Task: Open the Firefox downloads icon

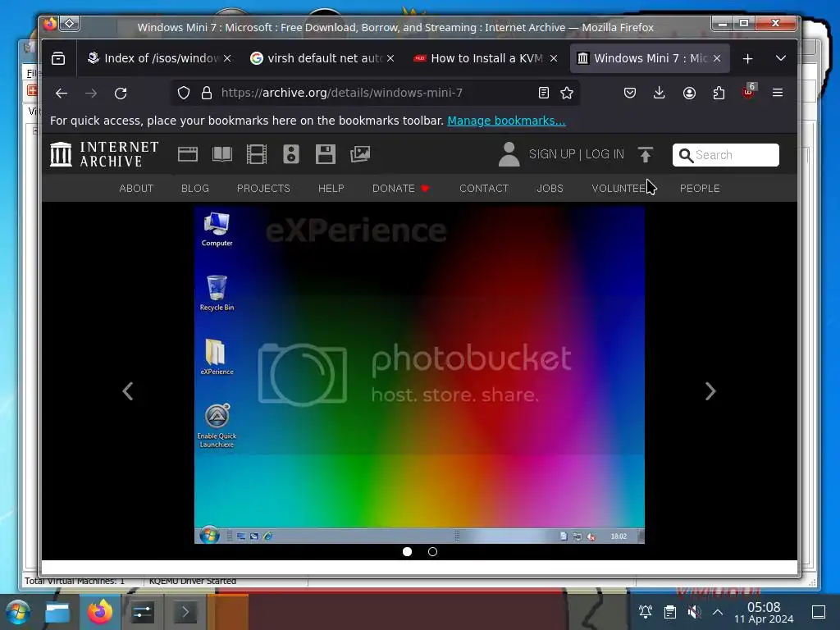Action: point(660,93)
